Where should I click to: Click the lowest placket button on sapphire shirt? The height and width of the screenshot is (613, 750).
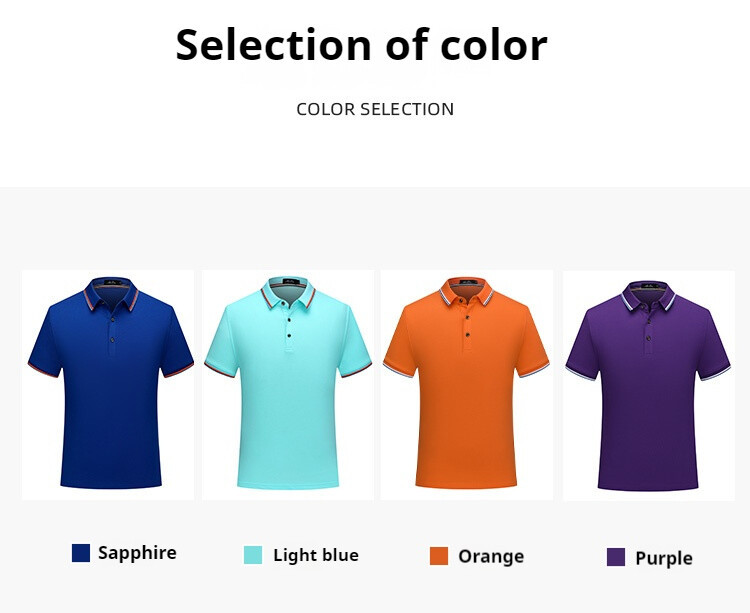(112, 339)
